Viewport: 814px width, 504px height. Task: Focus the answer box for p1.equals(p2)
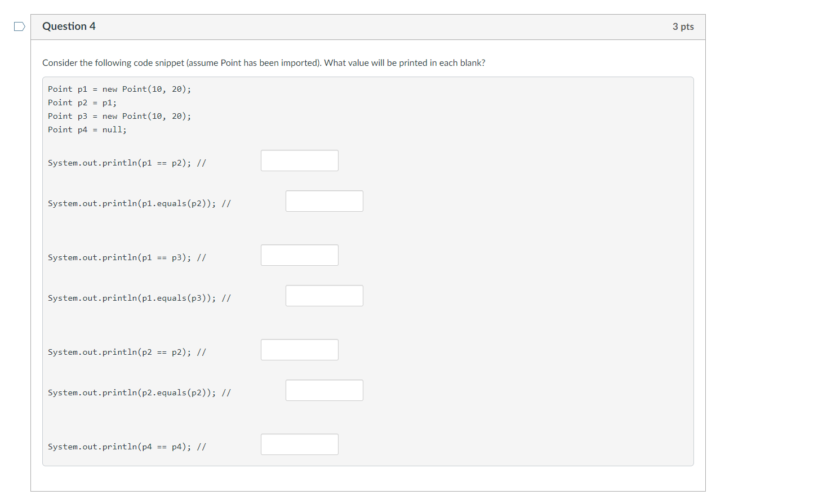[x=324, y=201]
